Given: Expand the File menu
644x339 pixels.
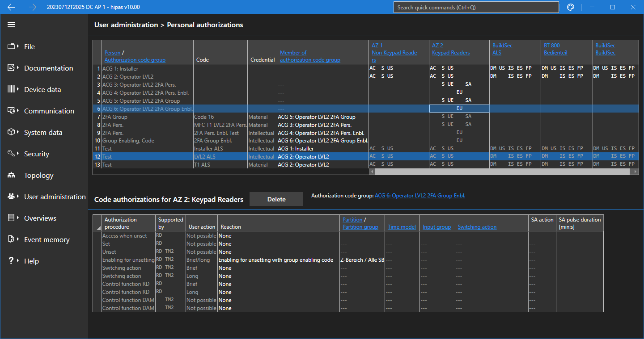Looking at the screenshot, I should (29, 46).
